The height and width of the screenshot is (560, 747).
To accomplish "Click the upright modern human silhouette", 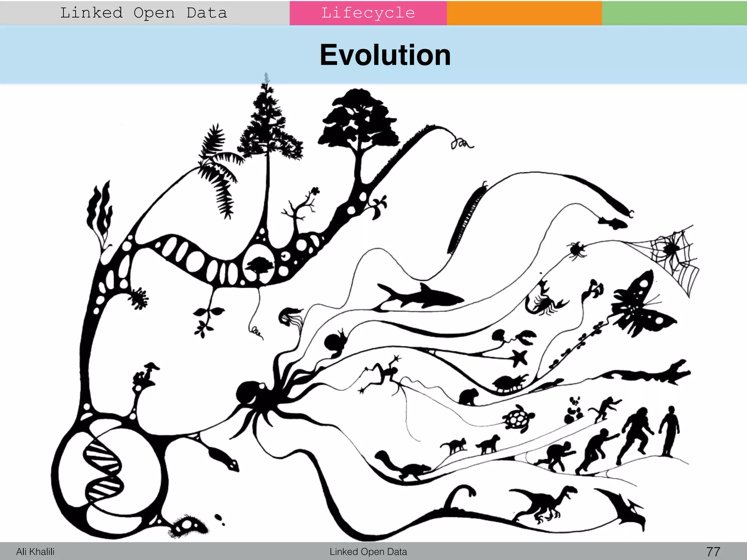I will [669, 431].
